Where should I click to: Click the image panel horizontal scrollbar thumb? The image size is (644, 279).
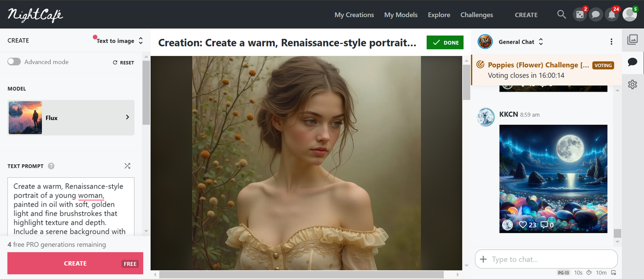302,275
